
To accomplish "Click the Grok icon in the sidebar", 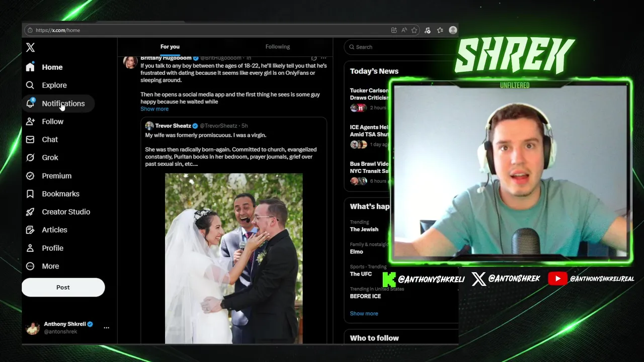I will (x=30, y=157).
